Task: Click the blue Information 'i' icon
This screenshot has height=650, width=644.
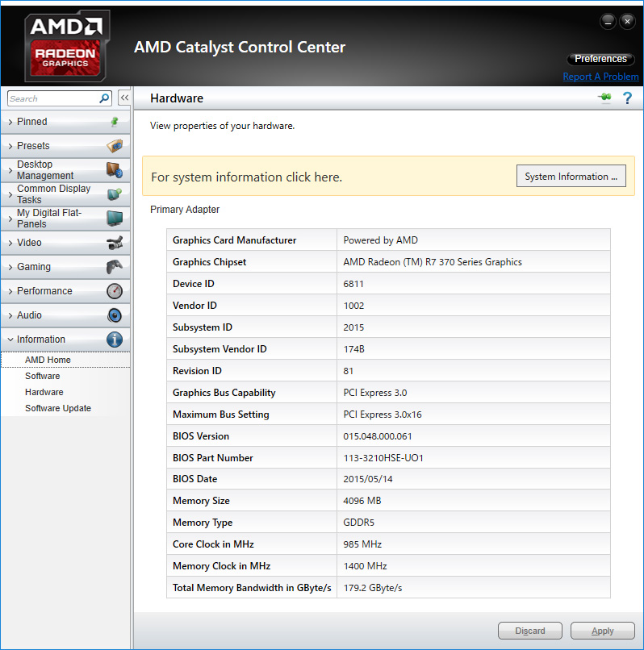Action: point(115,340)
